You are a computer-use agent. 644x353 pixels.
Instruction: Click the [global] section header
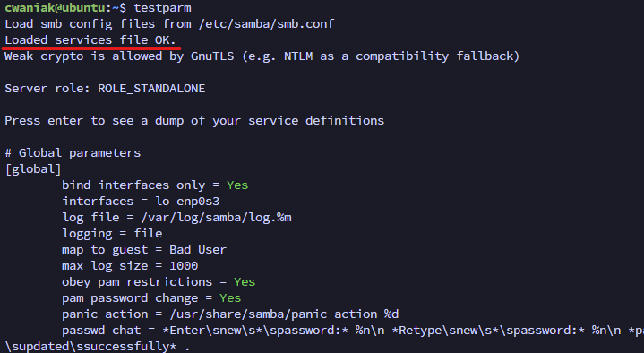pyautogui.click(x=33, y=169)
